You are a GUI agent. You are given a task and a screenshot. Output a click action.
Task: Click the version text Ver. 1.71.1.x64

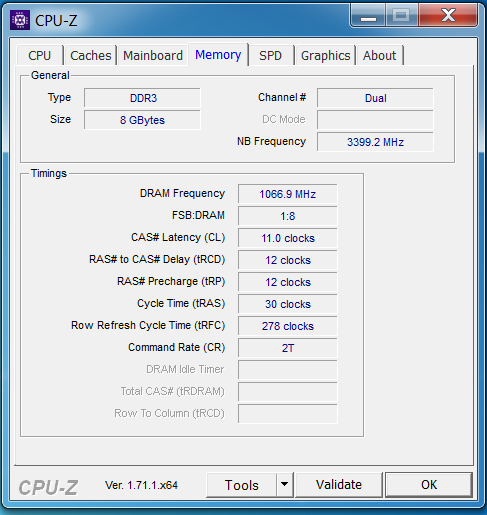pos(141,485)
